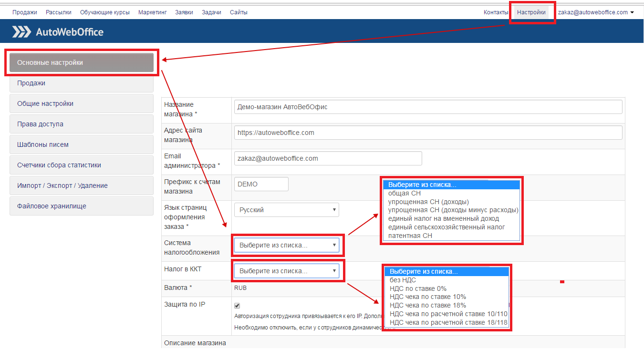
Task: Open the Настройки top menu item
Action: pos(531,12)
